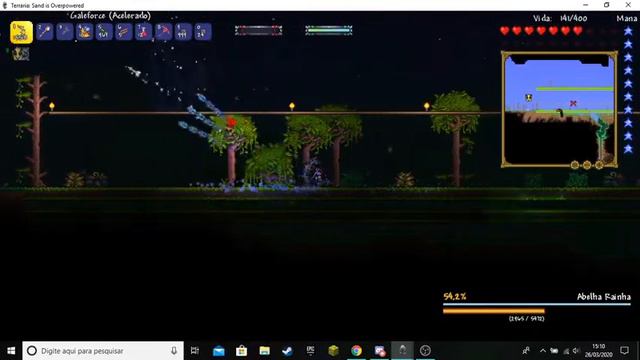Image resolution: width=640 pixels, height=360 pixels.
Task: Click the red-capped gauge bar at top
Action: click(258, 30)
